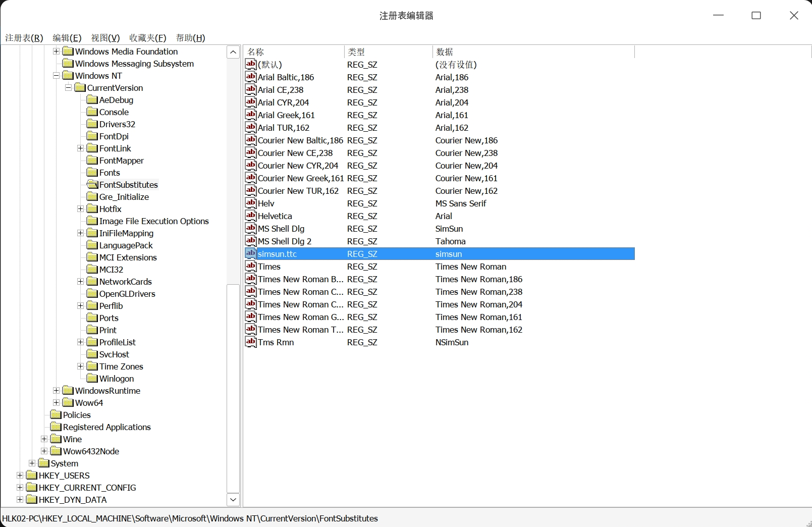Select the MCI Extensions key
The width and height of the screenshot is (812, 527).
128,257
